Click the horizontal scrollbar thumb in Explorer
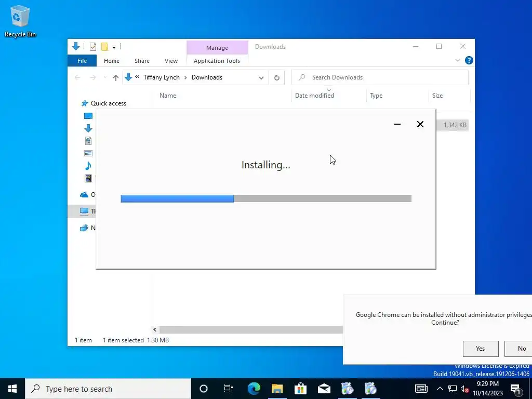This screenshot has width=532, height=399. coord(251,329)
